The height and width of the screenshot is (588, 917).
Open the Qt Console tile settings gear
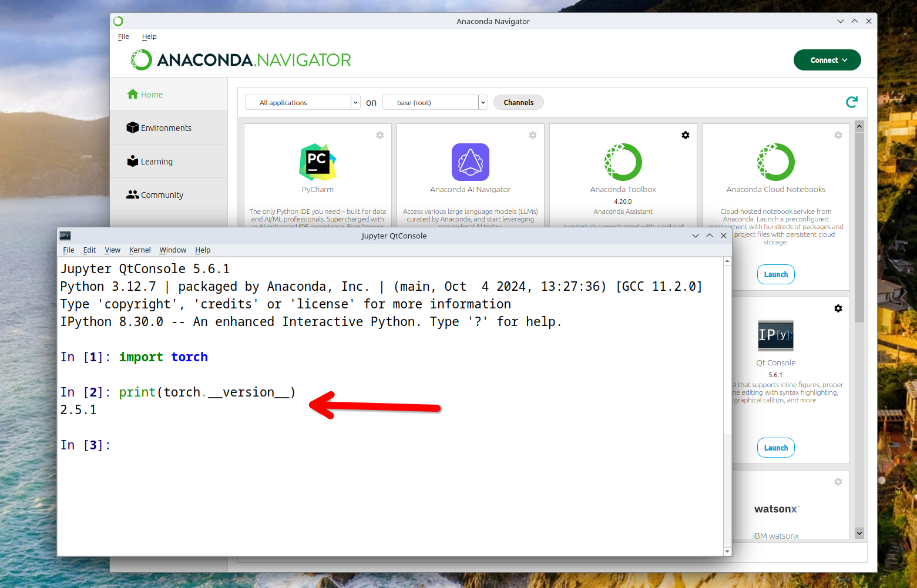point(838,308)
